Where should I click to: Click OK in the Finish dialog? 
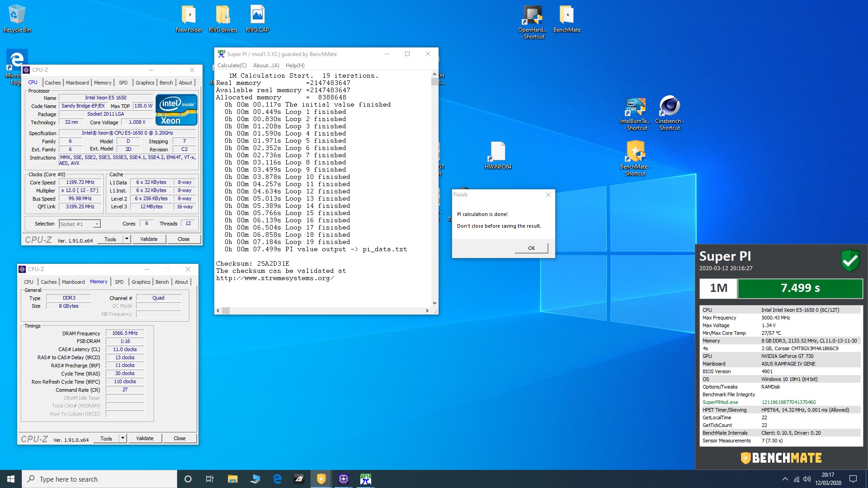531,248
